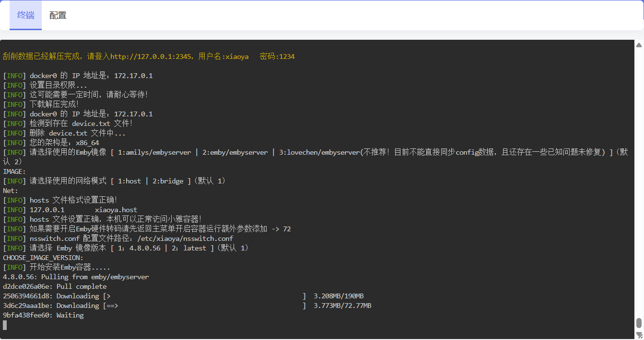The height and width of the screenshot is (340, 644).
Task: Switch to the 终端 tab
Action: [x=25, y=15]
